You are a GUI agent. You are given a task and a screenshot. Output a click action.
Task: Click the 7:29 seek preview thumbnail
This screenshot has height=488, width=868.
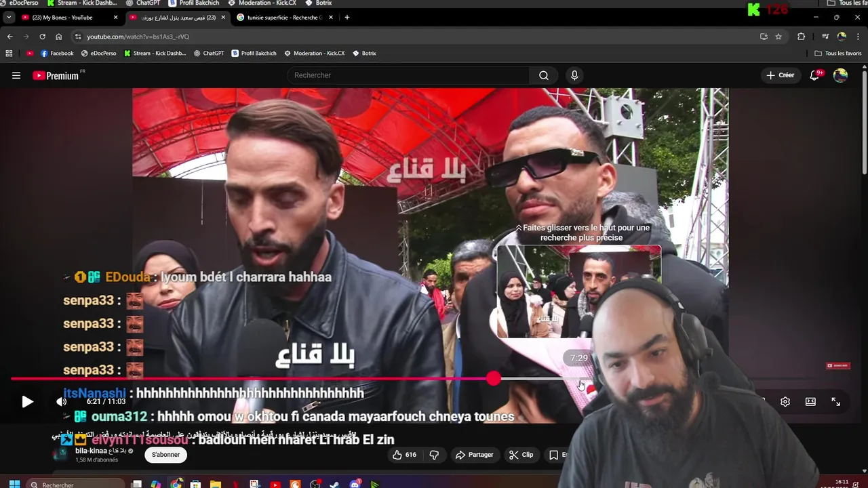point(578,292)
